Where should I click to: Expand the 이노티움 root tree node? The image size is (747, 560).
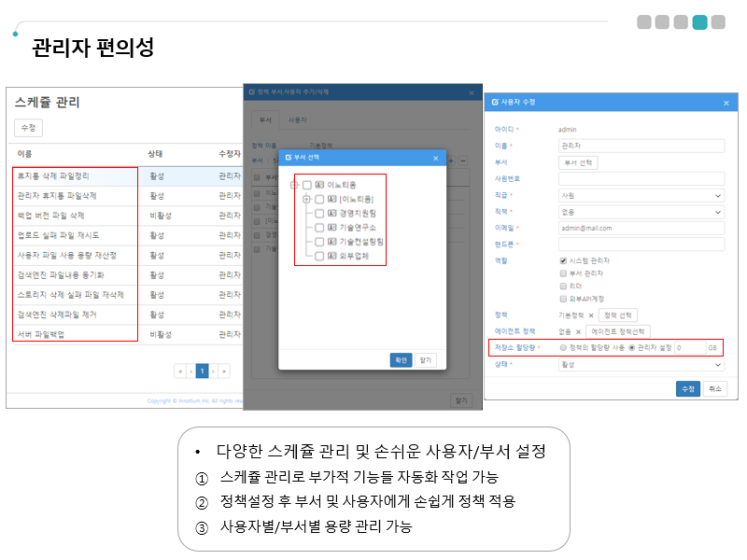(x=295, y=186)
